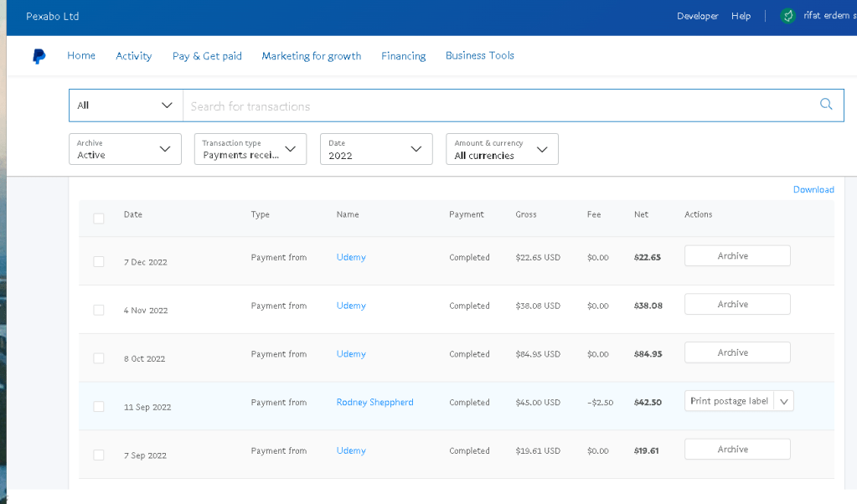Viewport: 857px width, 504px height.
Task: Click the search magnifier icon
Action: click(x=826, y=105)
